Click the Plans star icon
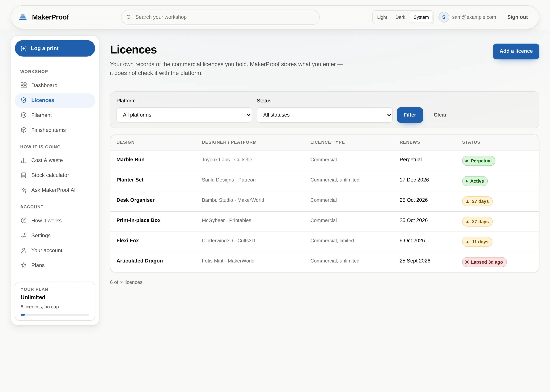The width and height of the screenshot is (550, 392). pyautogui.click(x=24, y=265)
